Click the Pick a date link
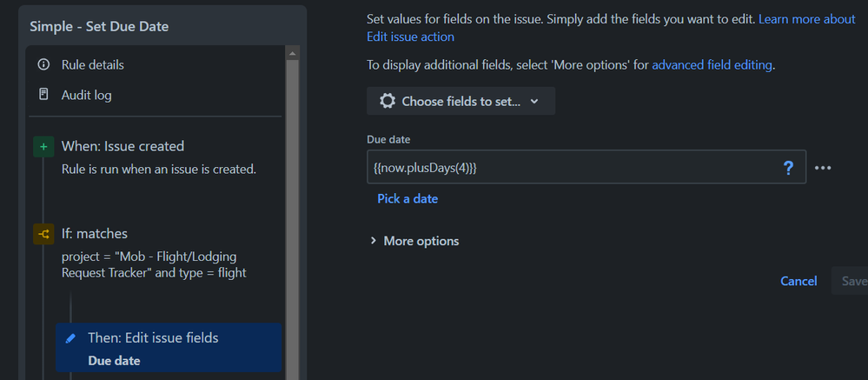The width and height of the screenshot is (868, 380). [x=407, y=199]
